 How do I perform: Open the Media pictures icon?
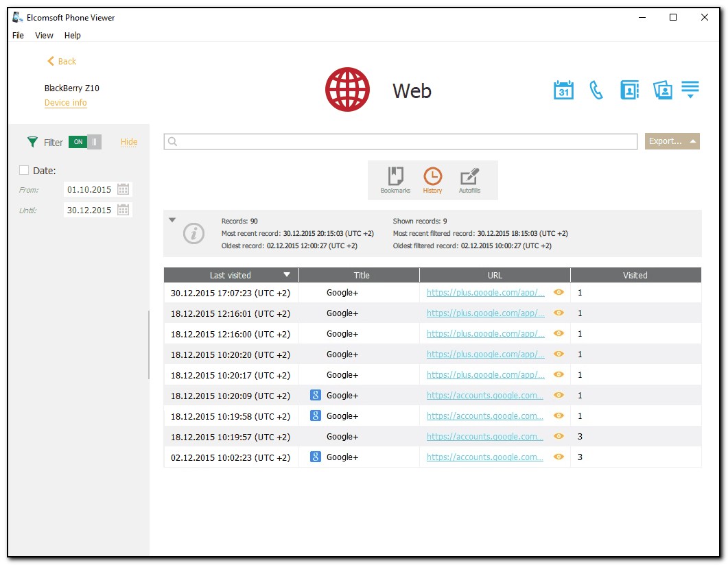(x=662, y=90)
